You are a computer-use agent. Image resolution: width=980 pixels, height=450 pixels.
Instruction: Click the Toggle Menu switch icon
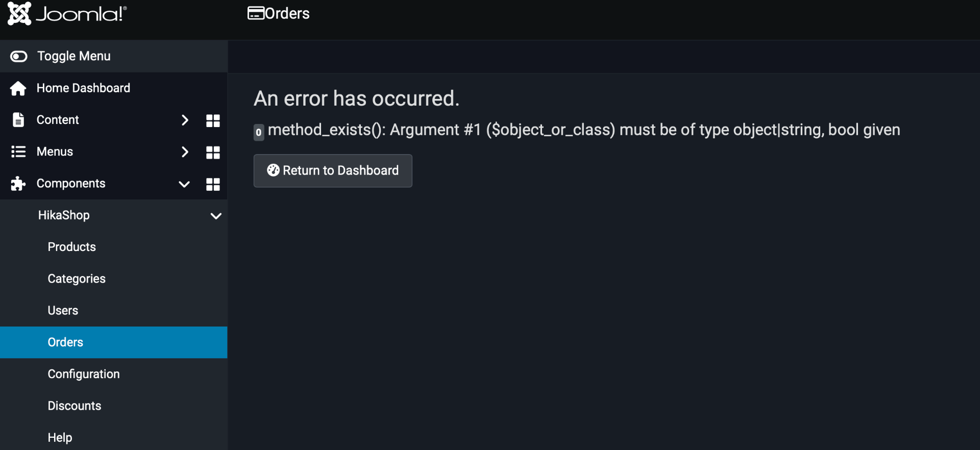tap(19, 56)
